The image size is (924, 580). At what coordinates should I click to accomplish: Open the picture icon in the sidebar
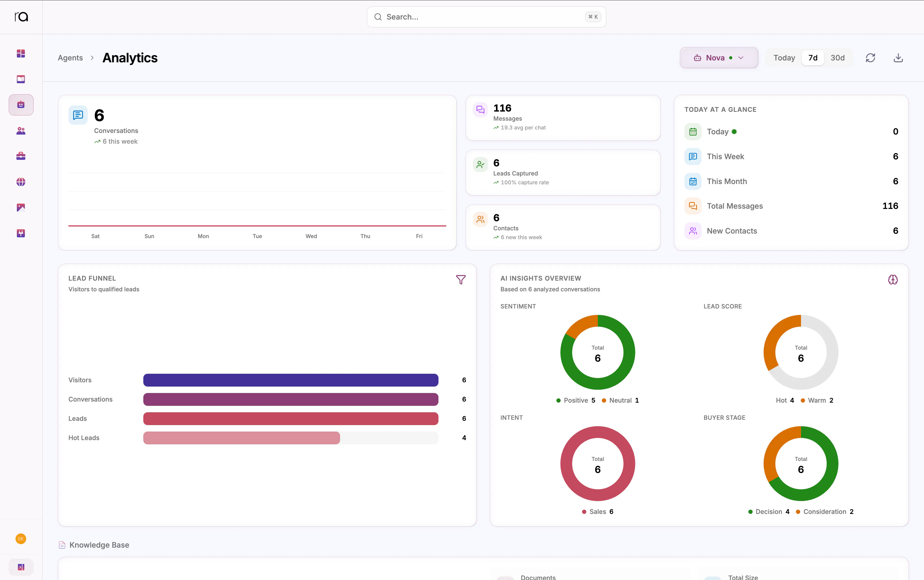click(x=21, y=208)
